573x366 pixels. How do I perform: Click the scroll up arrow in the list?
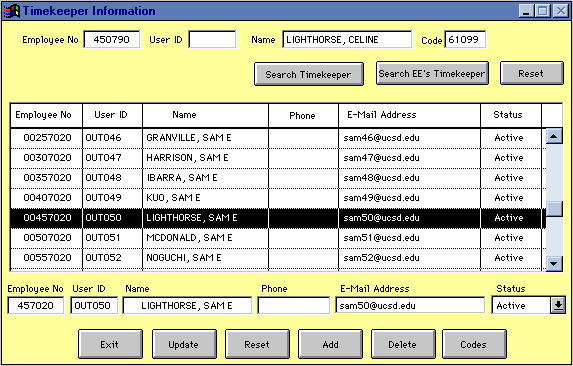tap(554, 136)
